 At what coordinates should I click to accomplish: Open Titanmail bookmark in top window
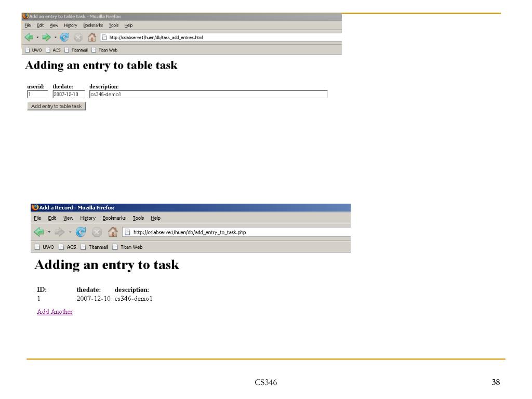coord(76,50)
